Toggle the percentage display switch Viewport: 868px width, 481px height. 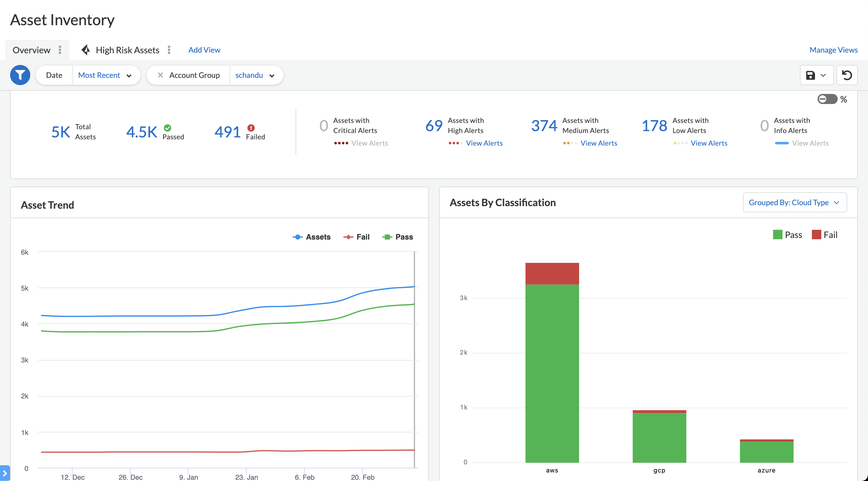click(827, 99)
